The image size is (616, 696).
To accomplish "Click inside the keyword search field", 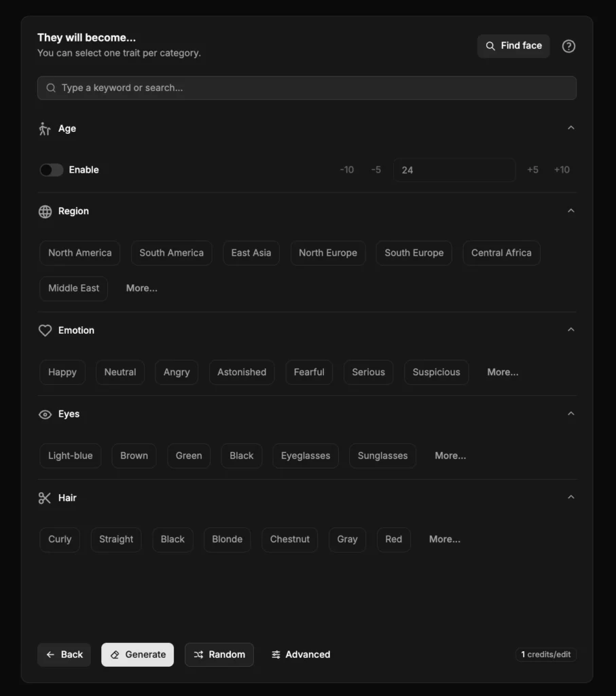I will click(306, 88).
